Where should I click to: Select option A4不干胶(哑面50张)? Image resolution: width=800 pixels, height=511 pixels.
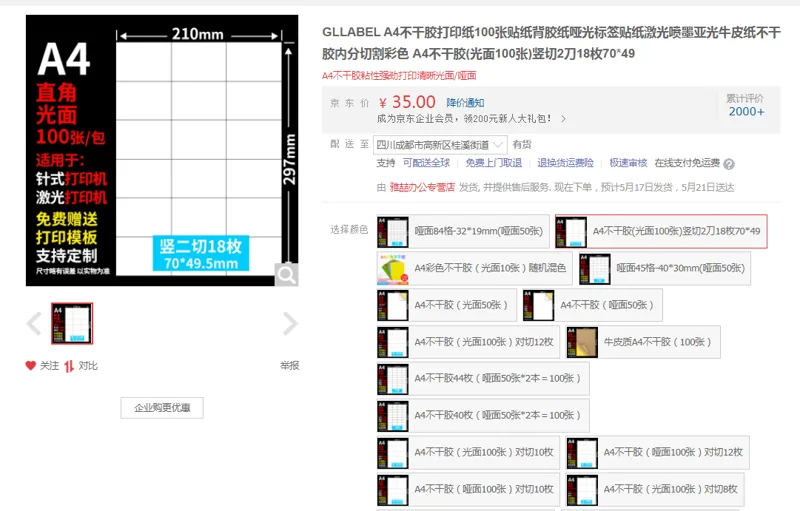[592, 305]
